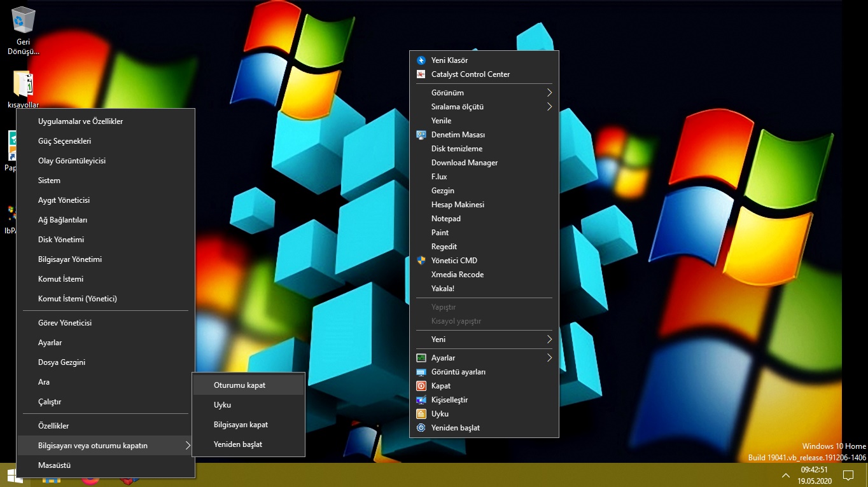Select Bilgisayarı kapat

coord(249,425)
